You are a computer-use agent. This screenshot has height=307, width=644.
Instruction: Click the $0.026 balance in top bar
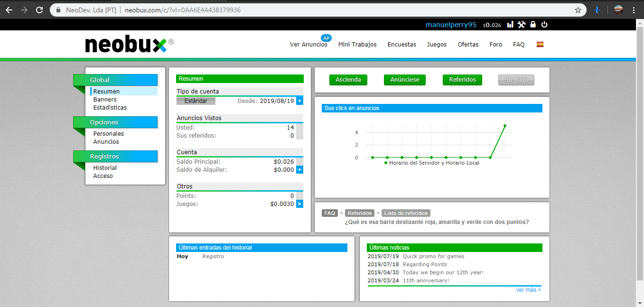pos(492,25)
